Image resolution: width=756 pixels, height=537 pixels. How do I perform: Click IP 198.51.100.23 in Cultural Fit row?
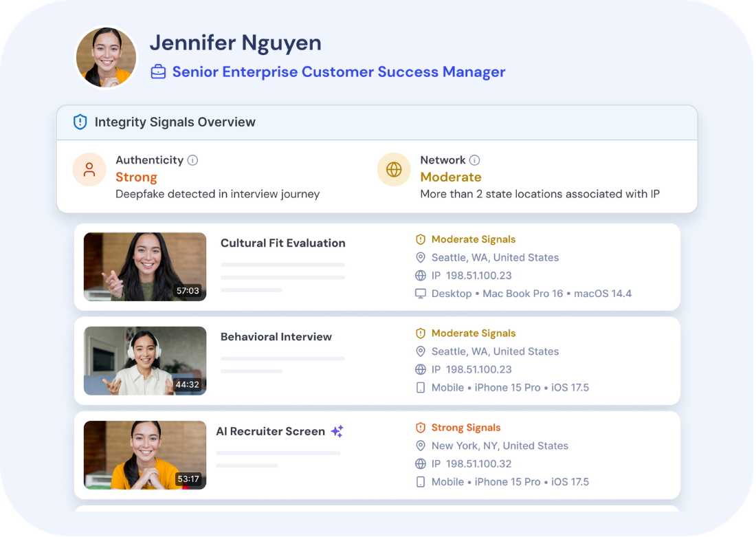tap(471, 276)
